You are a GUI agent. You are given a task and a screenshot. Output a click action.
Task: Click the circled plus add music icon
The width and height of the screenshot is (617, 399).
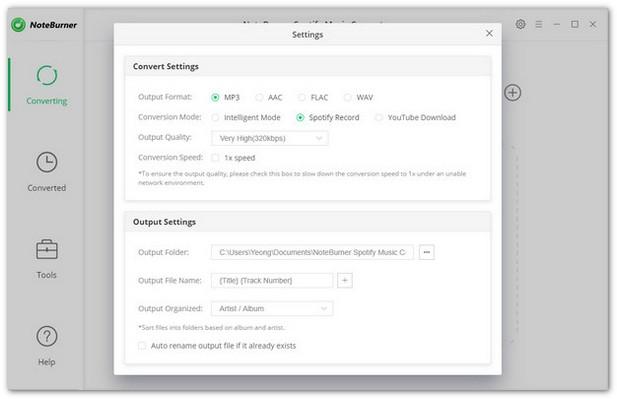point(512,93)
